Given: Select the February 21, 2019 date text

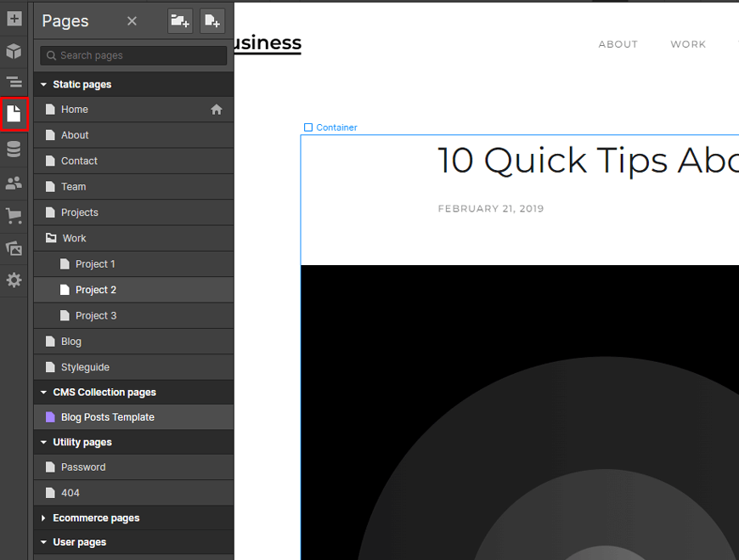Looking at the screenshot, I should (x=491, y=209).
